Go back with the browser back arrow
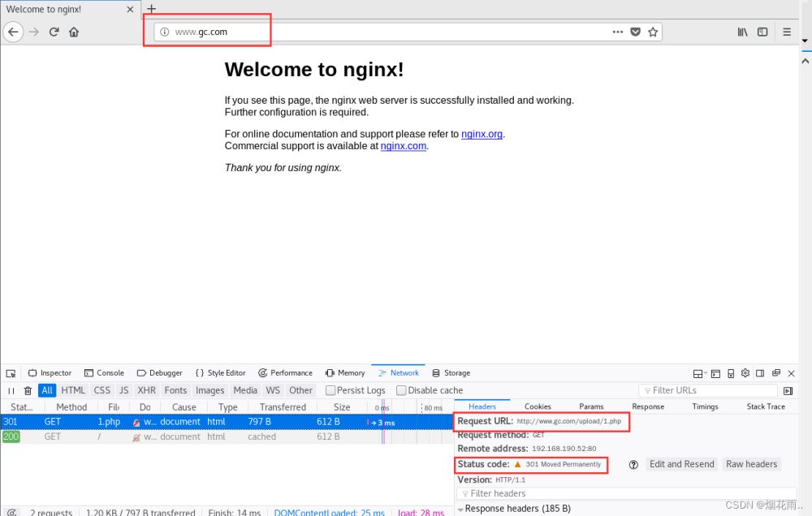Screen dimensions: 812x516 [x=14, y=32]
